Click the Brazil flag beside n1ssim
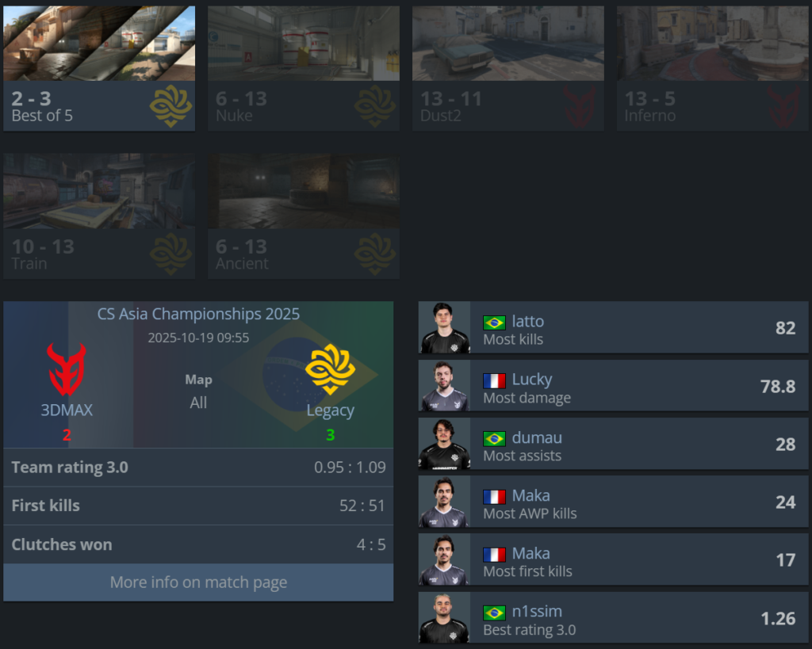 [x=494, y=613]
